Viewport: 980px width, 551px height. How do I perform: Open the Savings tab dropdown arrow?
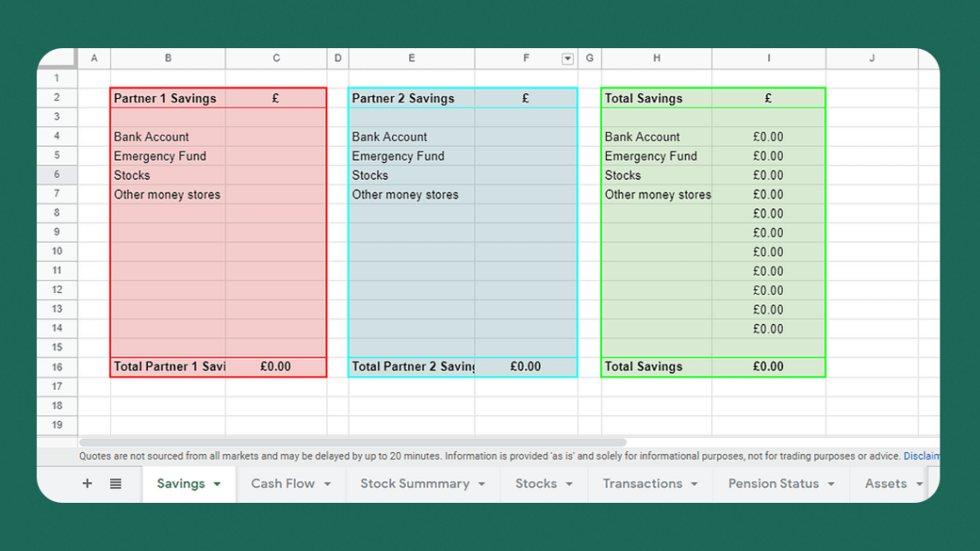pyautogui.click(x=217, y=484)
